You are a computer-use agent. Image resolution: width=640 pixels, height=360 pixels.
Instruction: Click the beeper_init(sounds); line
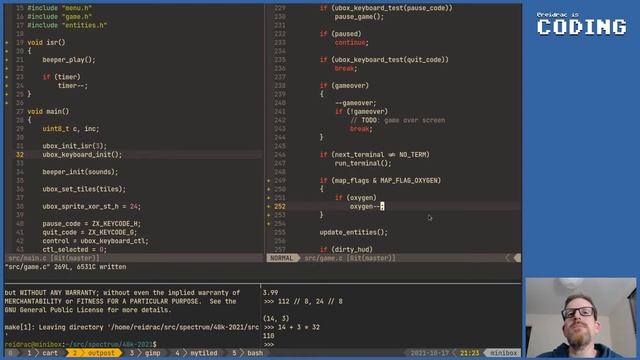point(80,172)
